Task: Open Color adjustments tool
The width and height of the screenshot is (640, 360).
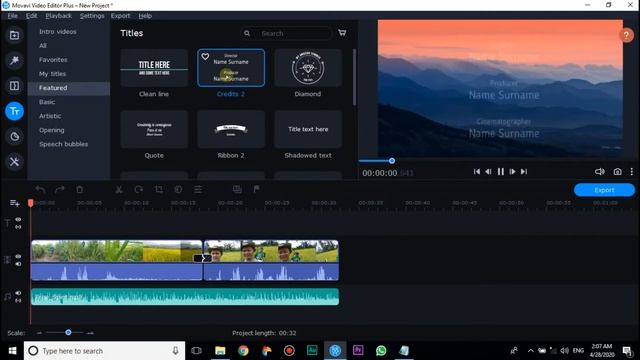Action: 178,189
